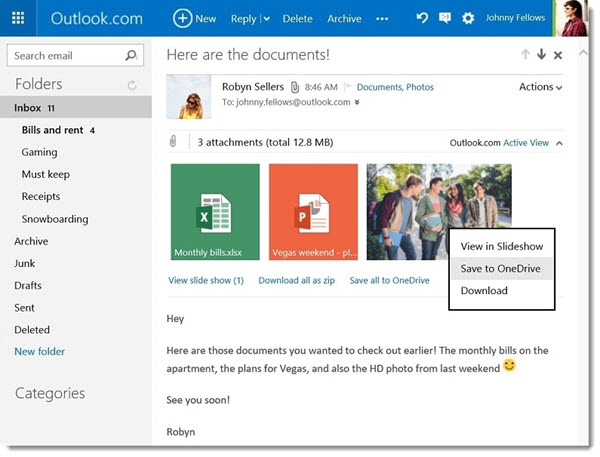Click the paperclip icon beside sender name
This screenshot has width=600, height=457.
tap(295, 87)
